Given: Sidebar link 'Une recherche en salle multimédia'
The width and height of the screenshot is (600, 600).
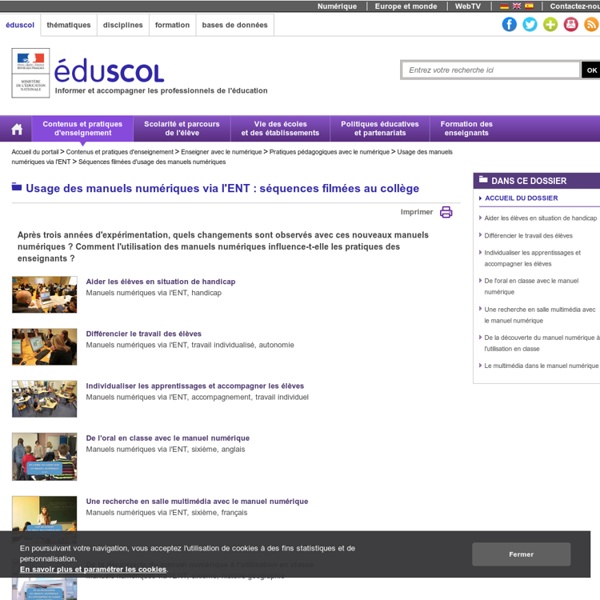Looking at the screenshot, I should point(540,315).
